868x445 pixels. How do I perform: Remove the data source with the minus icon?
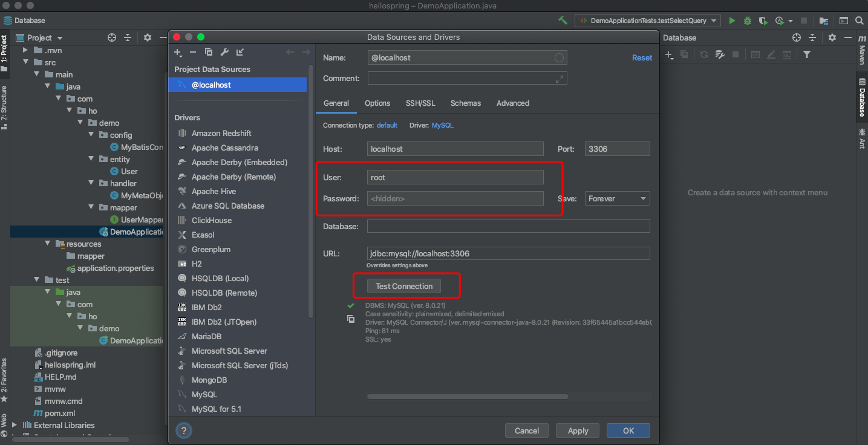193,53
